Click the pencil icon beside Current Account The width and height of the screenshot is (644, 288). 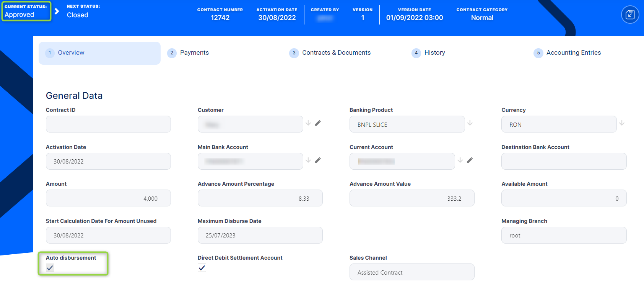[470, 160]
